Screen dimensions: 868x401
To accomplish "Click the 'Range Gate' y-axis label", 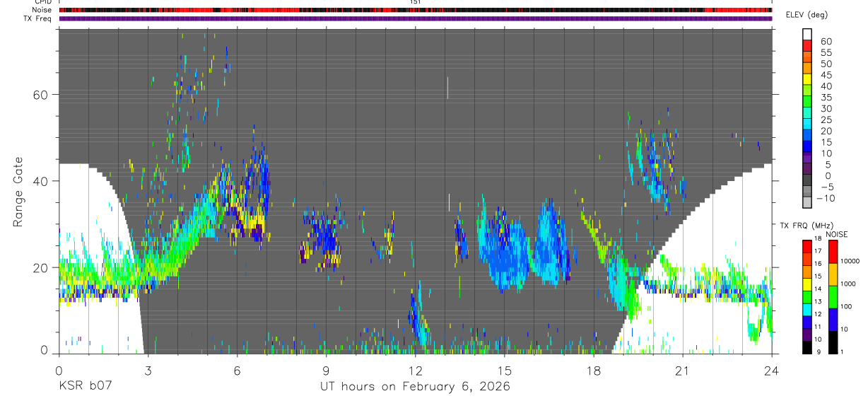I will coord(18,192).
